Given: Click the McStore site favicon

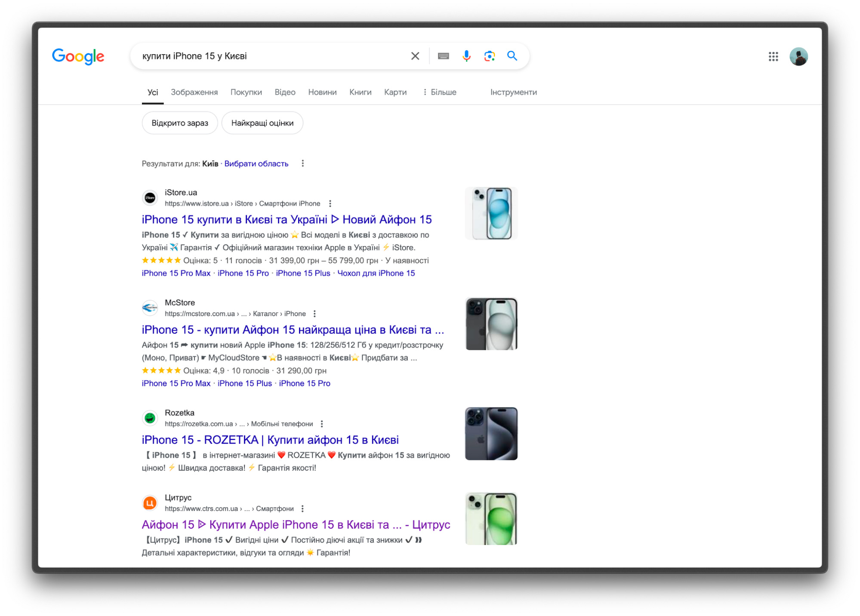Looking at the screenshot, I should pos(150,308).
